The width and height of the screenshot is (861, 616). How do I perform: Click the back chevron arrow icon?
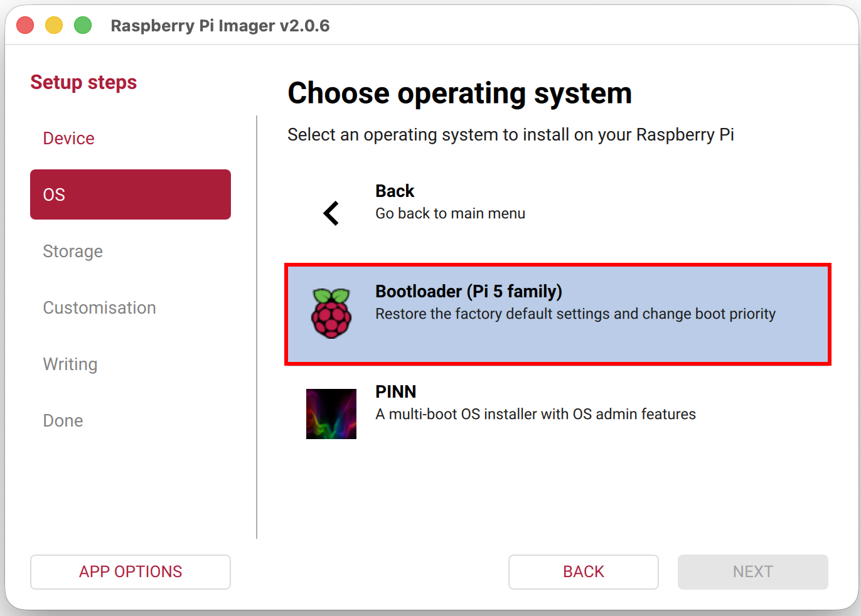tap(331, 213)
